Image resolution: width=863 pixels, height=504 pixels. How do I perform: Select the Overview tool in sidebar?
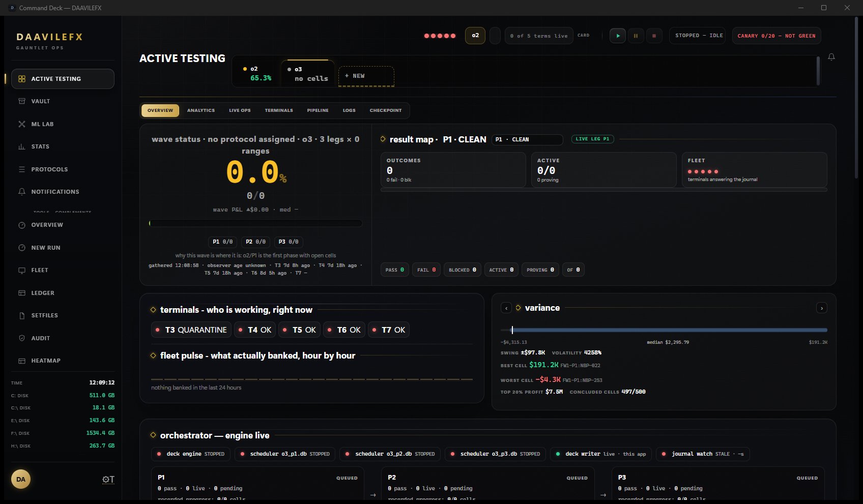(x=63, y=225)
